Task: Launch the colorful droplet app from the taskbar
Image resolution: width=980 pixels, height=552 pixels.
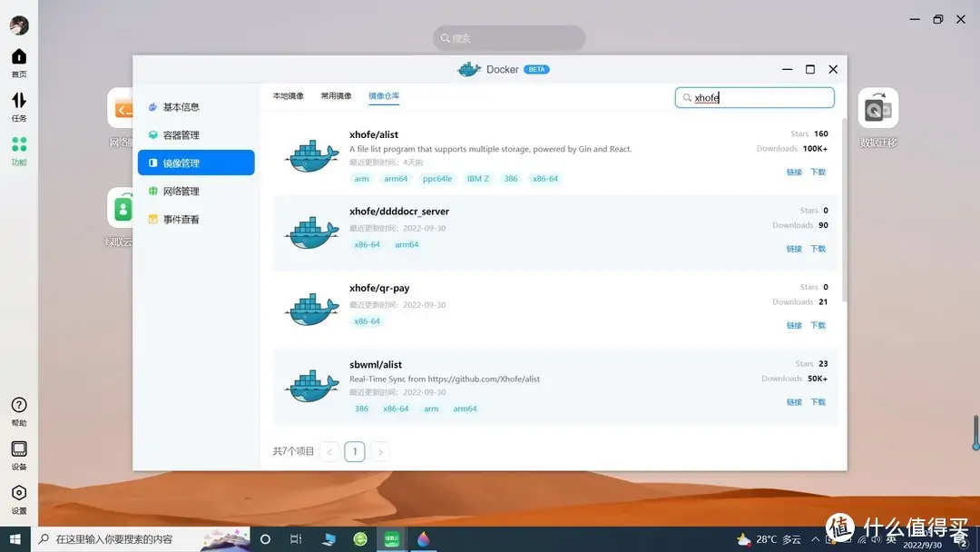Action: tap(424, 538)
